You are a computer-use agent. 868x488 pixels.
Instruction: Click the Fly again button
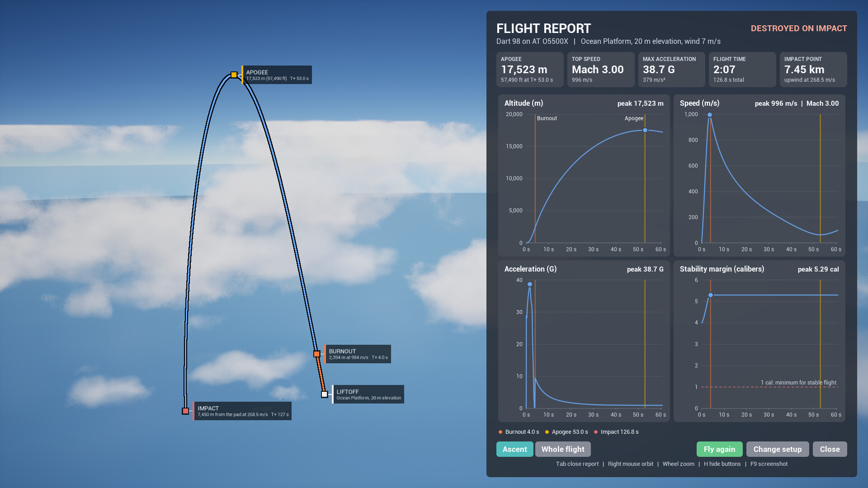719,449
